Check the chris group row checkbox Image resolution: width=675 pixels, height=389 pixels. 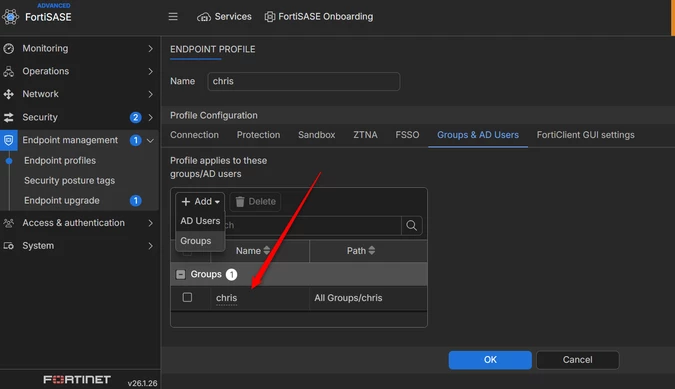pyautogui.click(x=187, y=297)
